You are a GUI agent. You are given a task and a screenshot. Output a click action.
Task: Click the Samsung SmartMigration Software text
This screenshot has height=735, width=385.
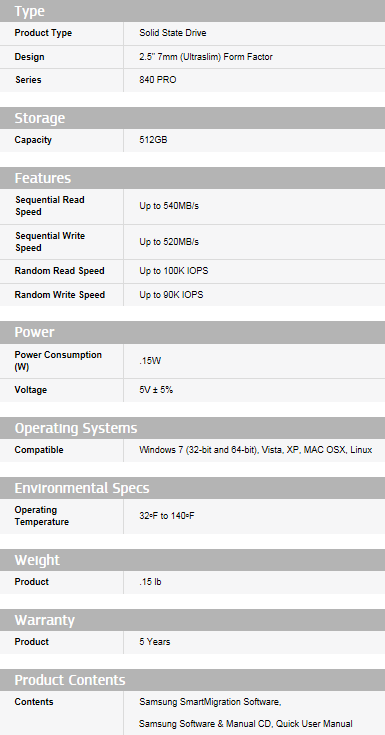[x=210, y=702]
